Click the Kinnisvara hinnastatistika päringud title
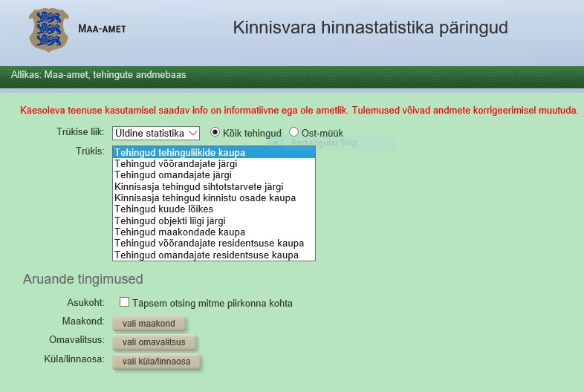Viewport: 584px width, 392px height. (370, 27)
